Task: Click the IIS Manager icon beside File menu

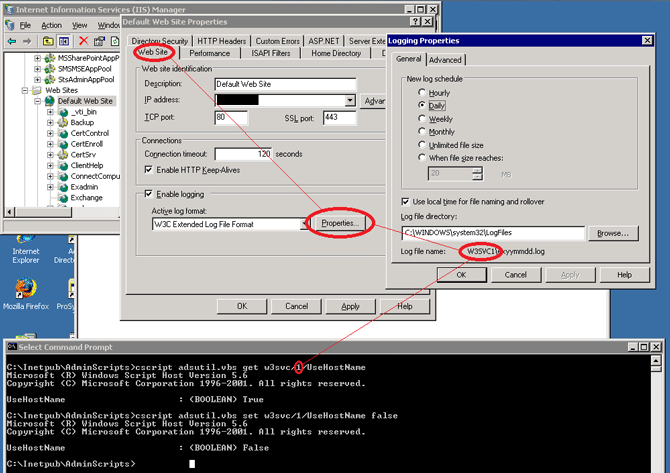Action: [x=10, y=25]
